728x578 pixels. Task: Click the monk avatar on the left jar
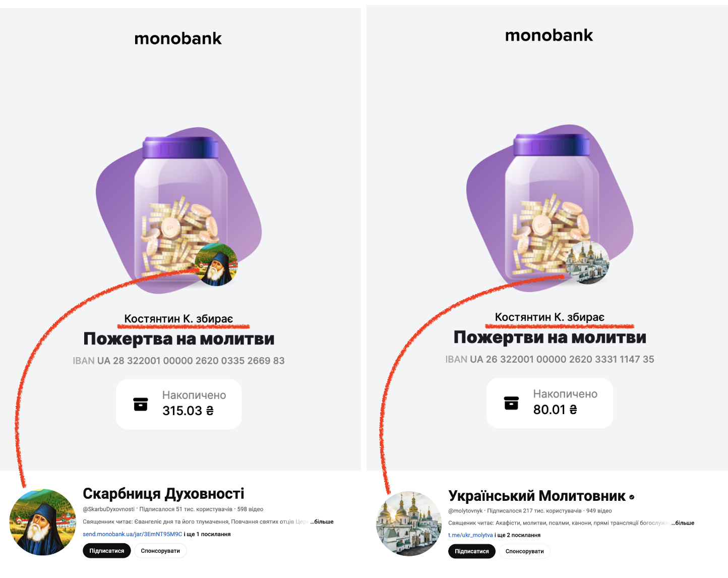[216, 265]
